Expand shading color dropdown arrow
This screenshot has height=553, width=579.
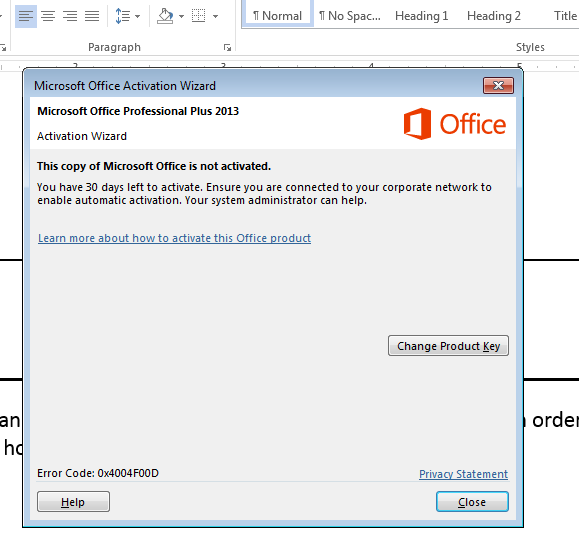point(181,16)
